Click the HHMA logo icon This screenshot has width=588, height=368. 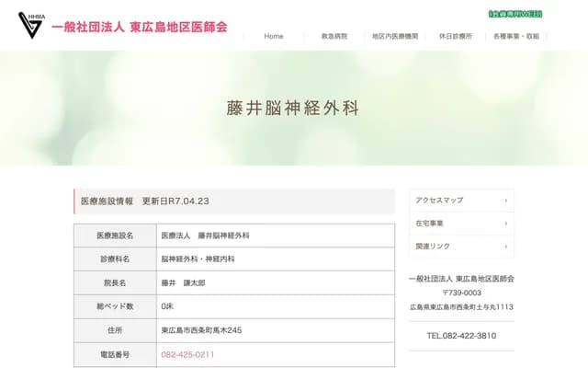[31, 25]
